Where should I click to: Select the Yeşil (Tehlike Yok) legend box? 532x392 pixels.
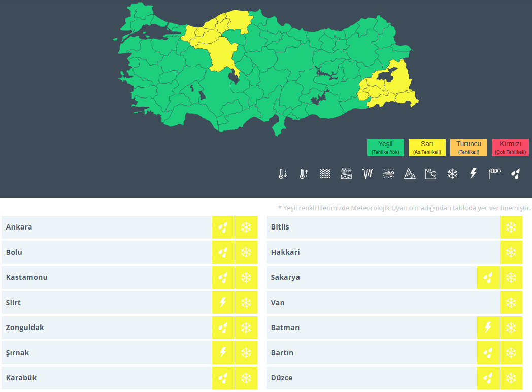[386, 147]
